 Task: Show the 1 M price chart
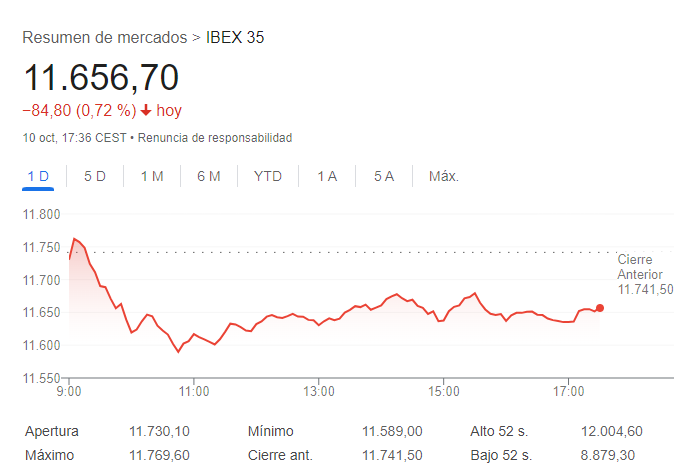click(152, 177)
